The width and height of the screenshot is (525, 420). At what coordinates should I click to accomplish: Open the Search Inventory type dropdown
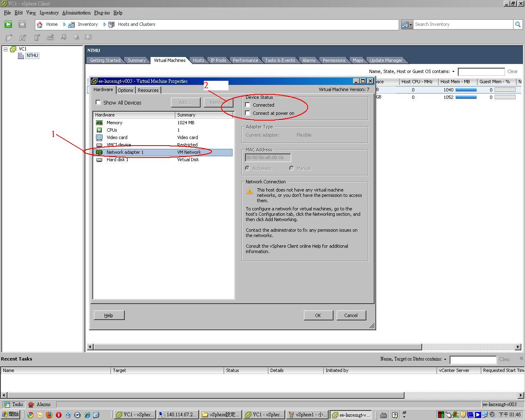point(406,25)
